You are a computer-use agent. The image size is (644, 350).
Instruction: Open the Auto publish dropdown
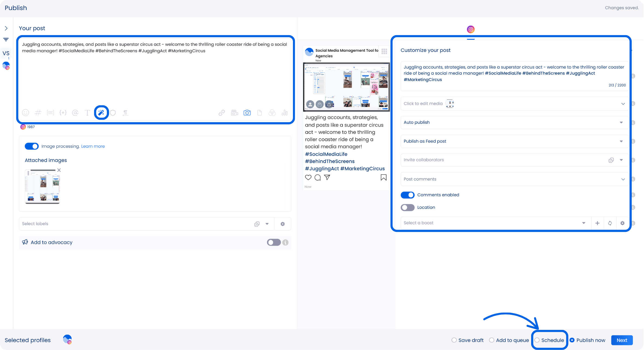tap(514, 122)
